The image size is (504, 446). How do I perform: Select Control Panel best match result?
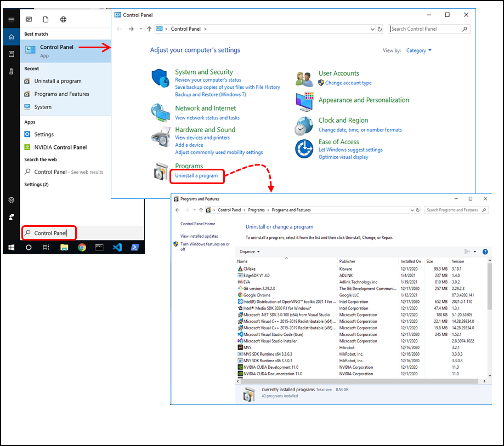(x=56, y=50)
